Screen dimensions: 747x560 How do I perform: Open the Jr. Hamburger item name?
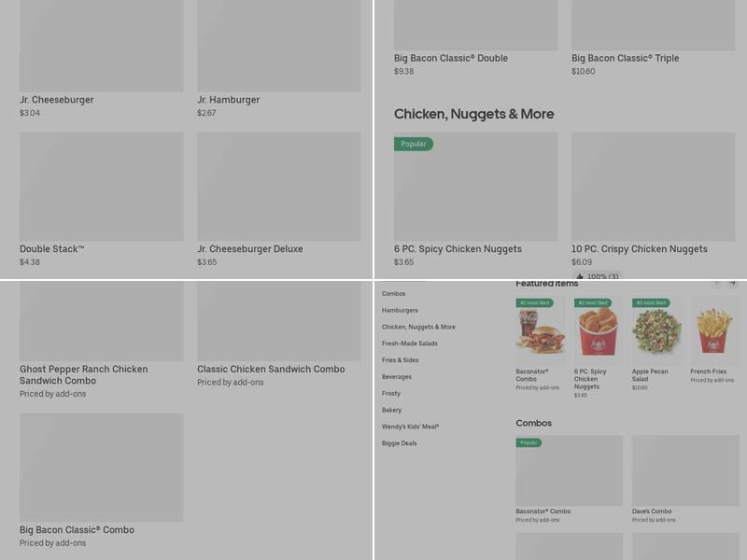click(229, 100)
